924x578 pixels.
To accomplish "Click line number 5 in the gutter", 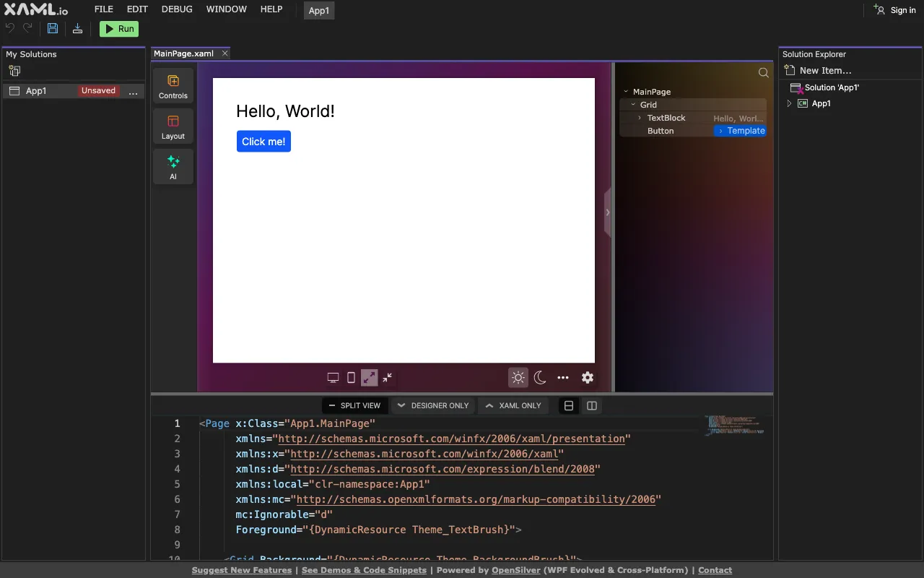I will point(178,484).
